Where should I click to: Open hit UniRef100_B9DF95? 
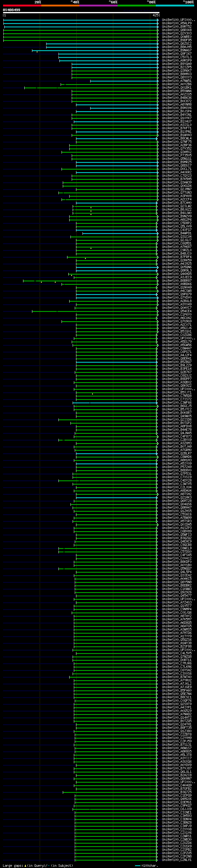coord(177,40)
